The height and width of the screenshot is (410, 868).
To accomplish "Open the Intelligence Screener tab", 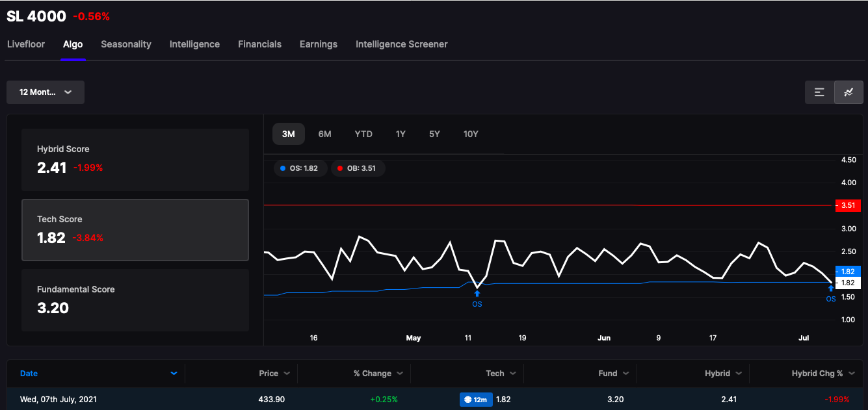I will pyautogui.click(x=402, y=44).
